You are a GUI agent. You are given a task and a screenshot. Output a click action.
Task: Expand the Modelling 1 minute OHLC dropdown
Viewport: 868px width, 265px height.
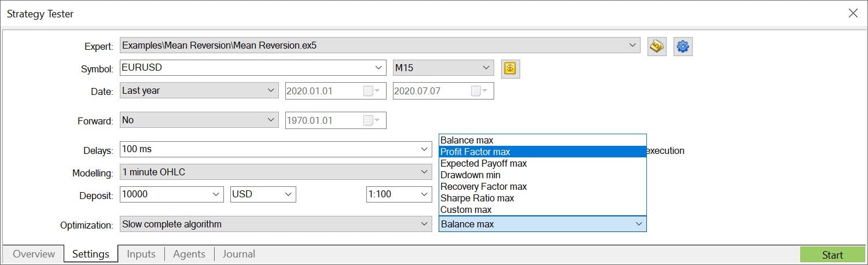point(424,172)
